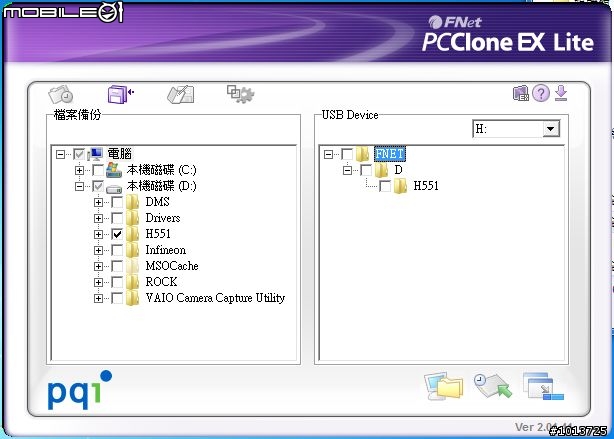Expand the DMS folder node
The height and width of the screenshot is (439, 614).
pyautogui.click(x=98, y=202)
